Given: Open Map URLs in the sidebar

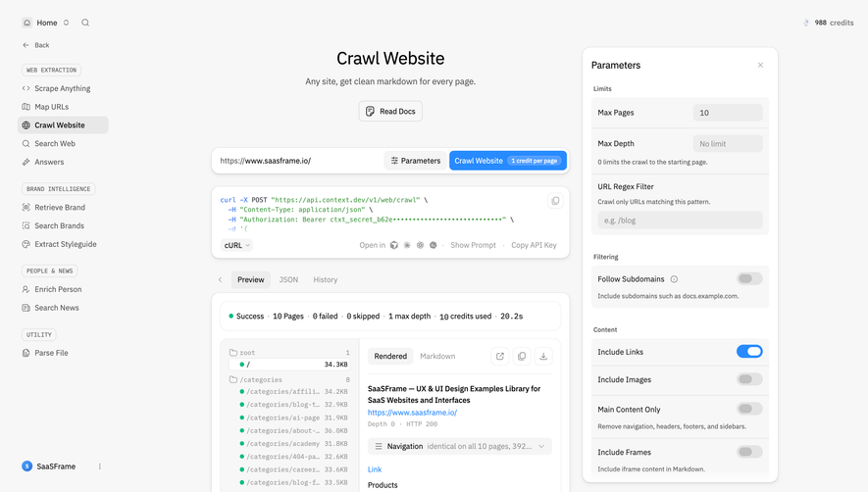Looking at the screenshot, I should (51, 107).
